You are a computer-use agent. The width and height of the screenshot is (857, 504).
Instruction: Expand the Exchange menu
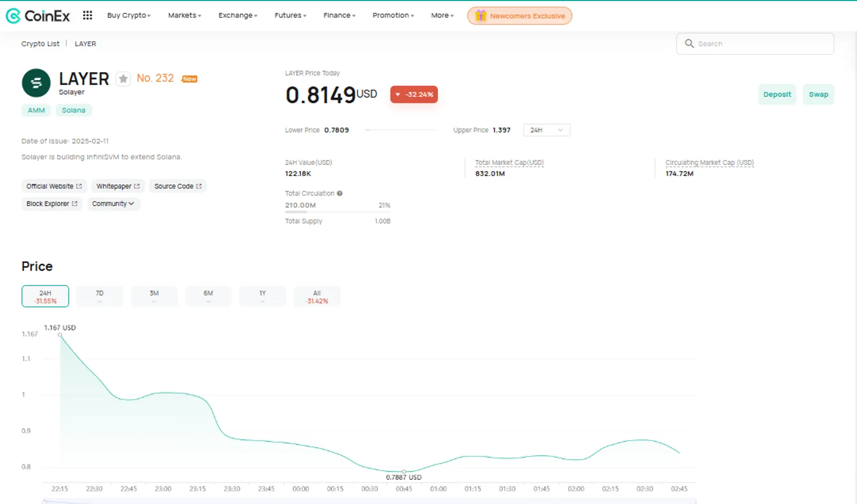pos(238,16)
